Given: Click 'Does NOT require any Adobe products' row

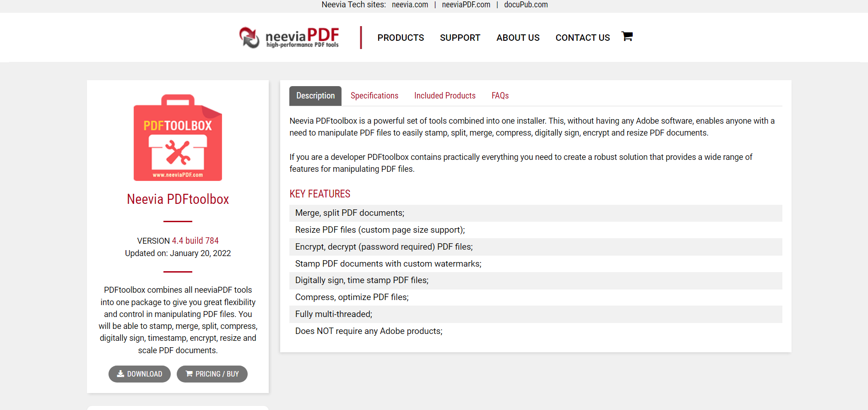Looking at the screenshot, I should pos(536,331).
